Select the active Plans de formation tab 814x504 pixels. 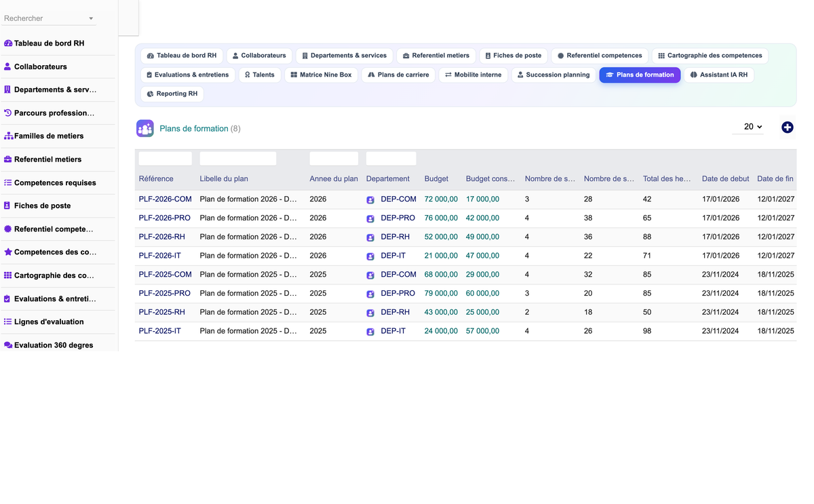point(640,75)
